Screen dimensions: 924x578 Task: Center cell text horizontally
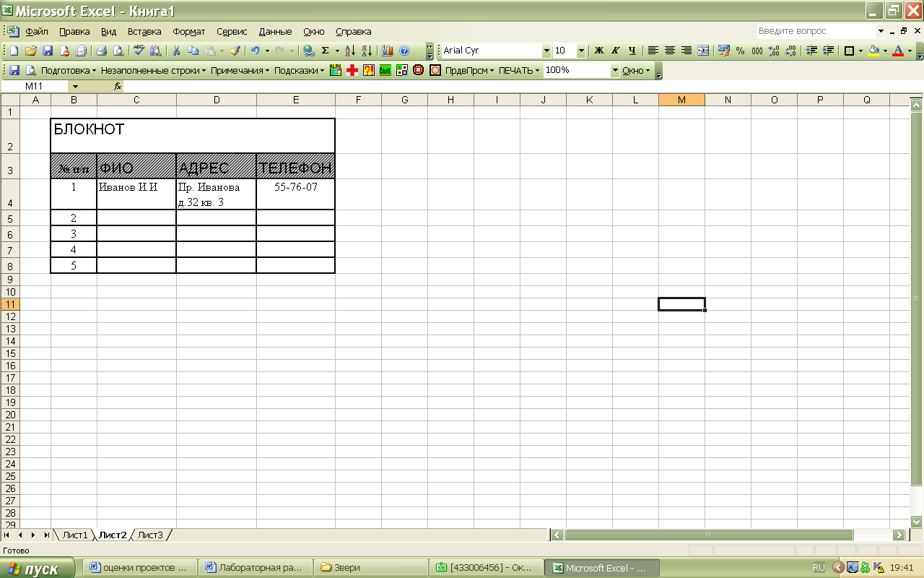(x=669, y=51)
